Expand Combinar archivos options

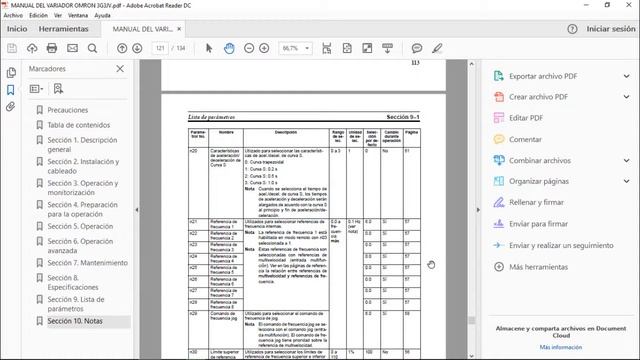point(627,160)
